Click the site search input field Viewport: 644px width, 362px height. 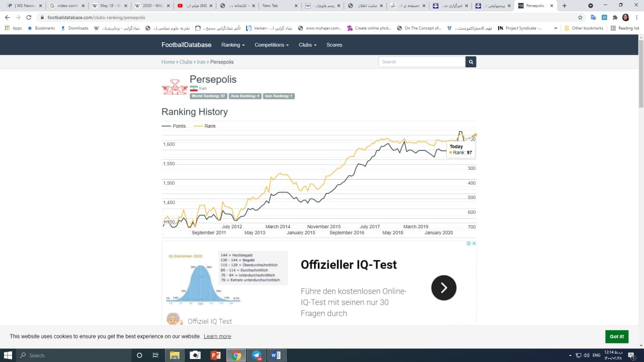[422, 62]
